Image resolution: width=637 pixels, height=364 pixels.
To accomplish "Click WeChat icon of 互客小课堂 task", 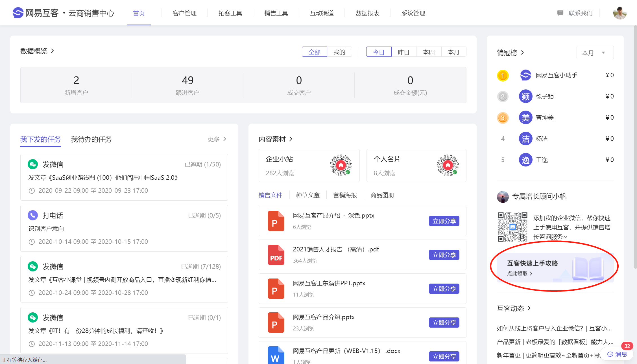I will coord(33,266).
